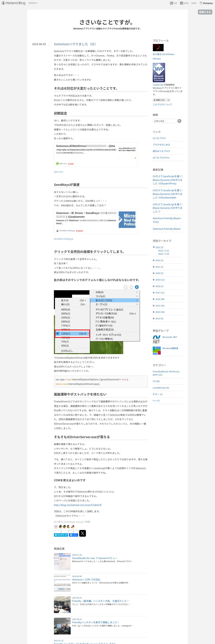Click the first starred user avatar

point(61,526)
